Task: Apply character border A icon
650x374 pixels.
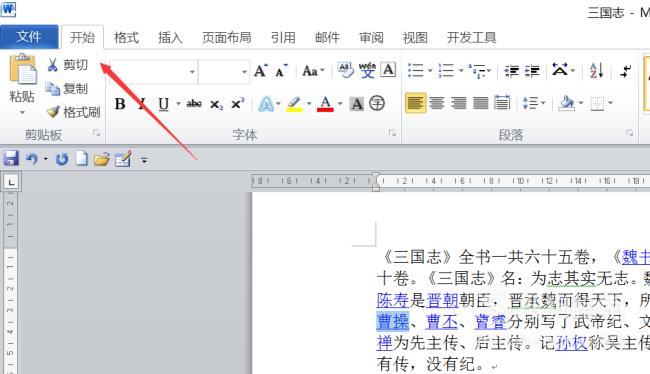Action: (388, 69)
